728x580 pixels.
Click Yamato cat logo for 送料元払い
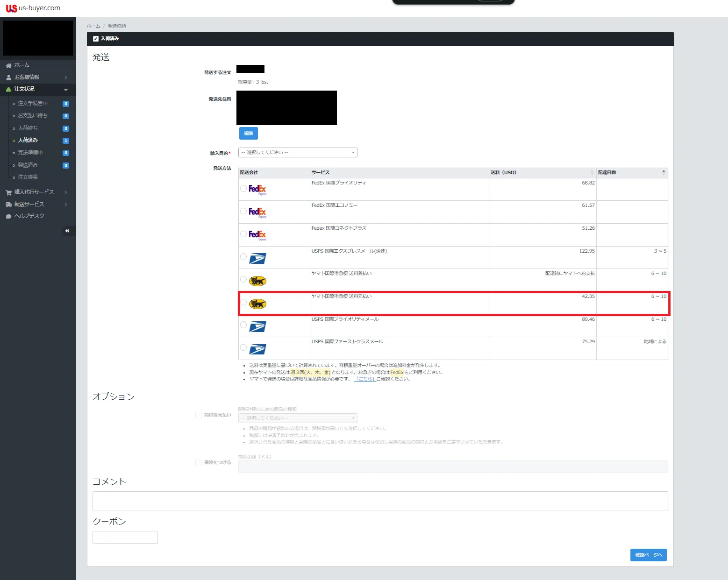pyautogui.click(x=257, y=304)
